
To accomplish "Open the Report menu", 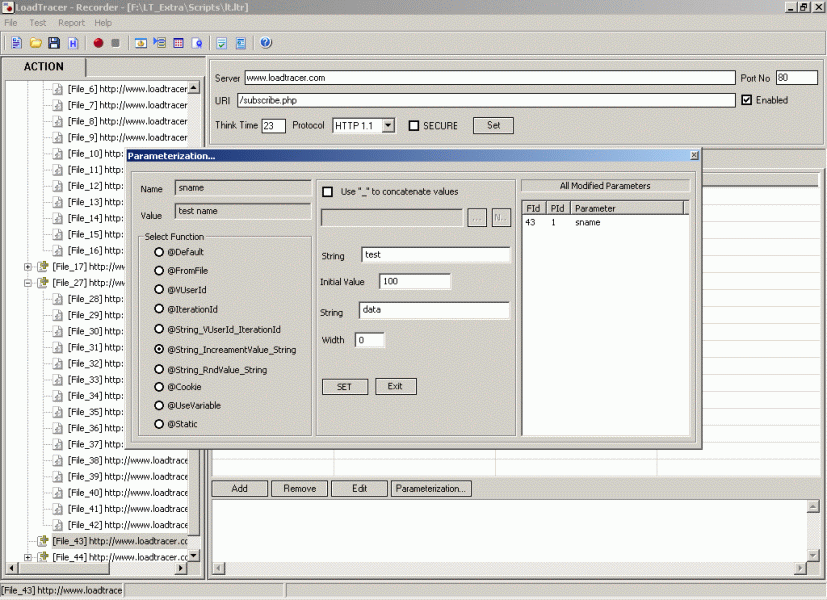I will pos(71,22).
